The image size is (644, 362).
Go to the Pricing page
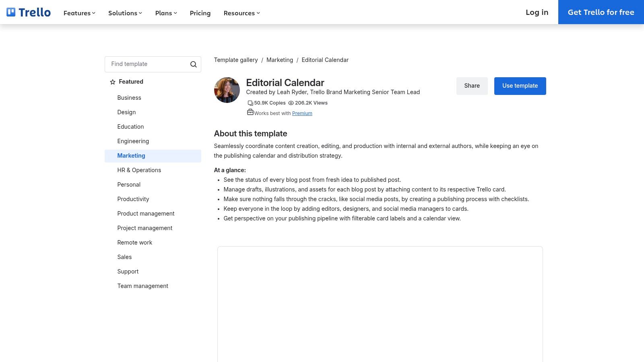pyautogui.click(x=200, y=13)
